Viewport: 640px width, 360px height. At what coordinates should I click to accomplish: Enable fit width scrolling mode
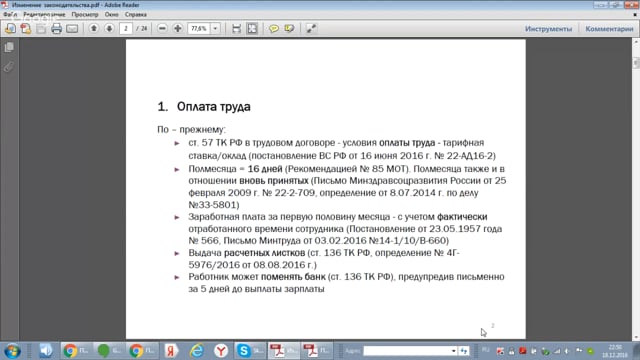pyautogui.click(x=236, y=29)
